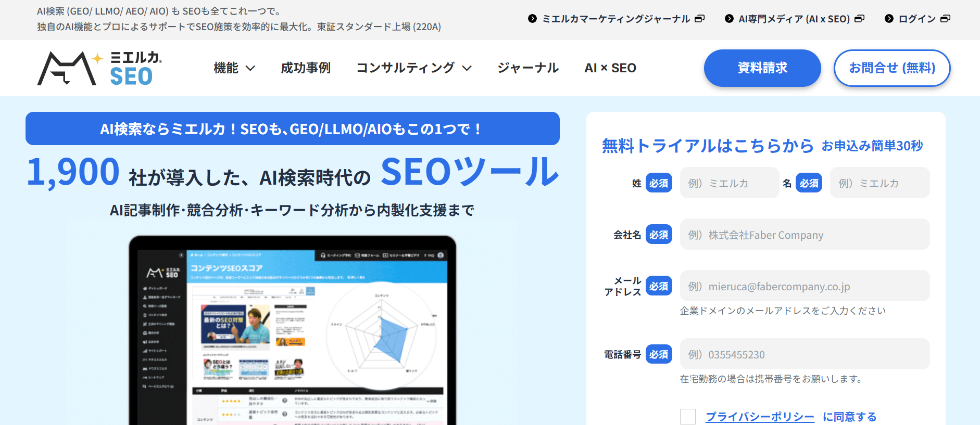Click the 企業ドメインのメールアドレスをご入力ください note
Viewport: 980px width, 425px height.
pyautogui.click(x=783, y=311)
